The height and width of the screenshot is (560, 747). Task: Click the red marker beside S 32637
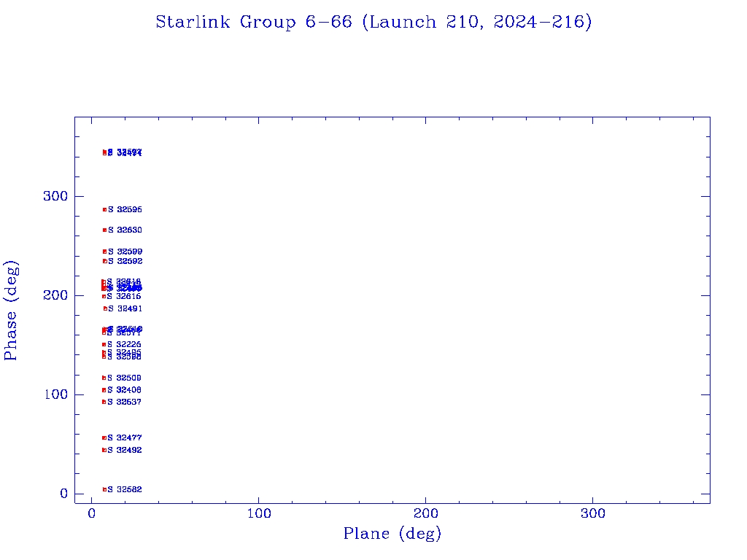104,402
